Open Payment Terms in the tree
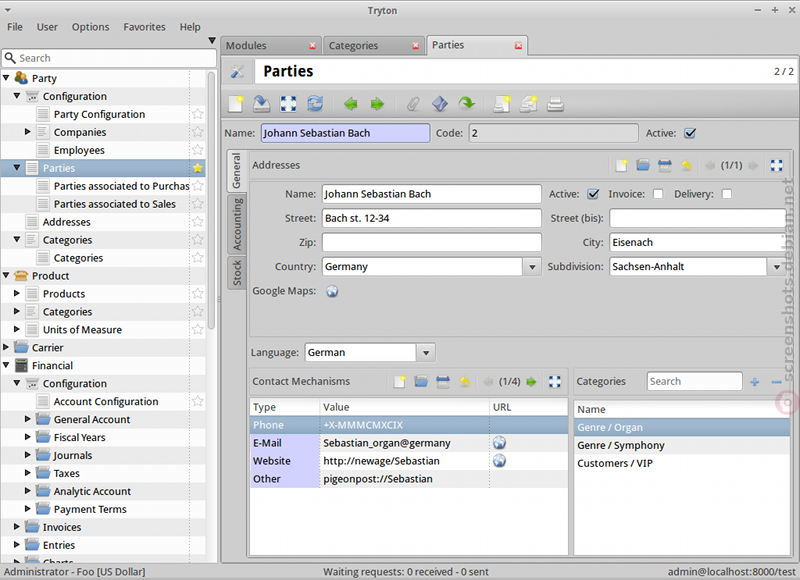This screenshot has height=580, width=800. click(x=90, y=509)
